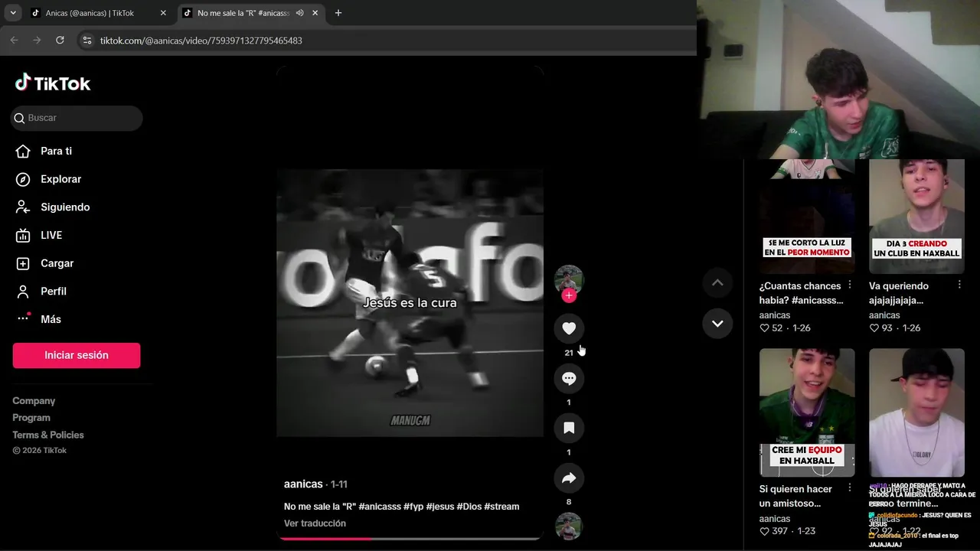The image size is (980, 551).
Task: Click the address bar URL
Action: pos(201,41)
